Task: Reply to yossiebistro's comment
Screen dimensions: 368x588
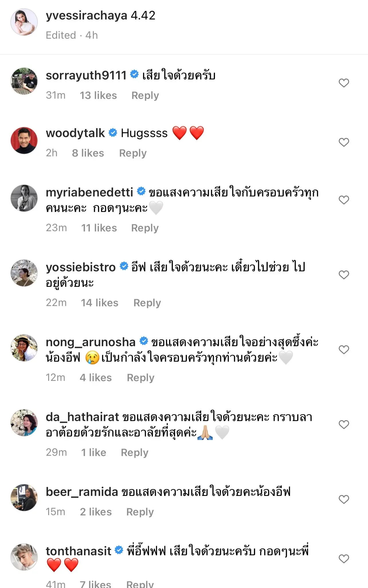Action: [147, 303]
